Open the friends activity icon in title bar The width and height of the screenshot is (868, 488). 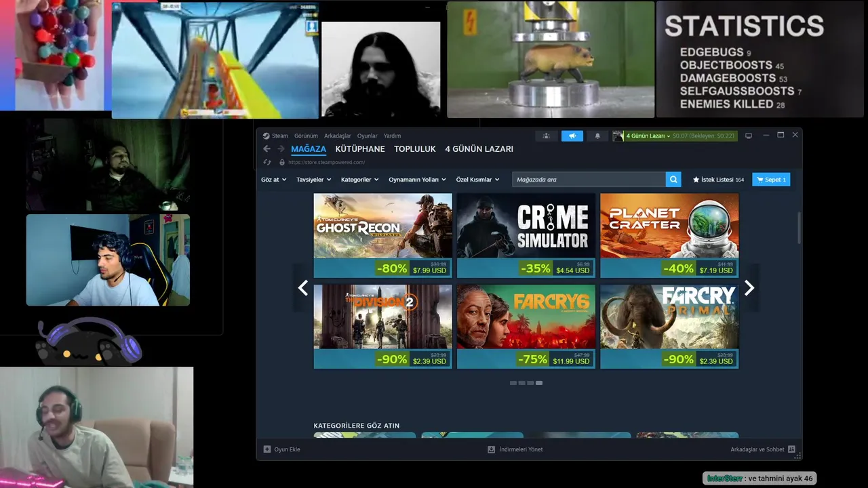[546, 136]
